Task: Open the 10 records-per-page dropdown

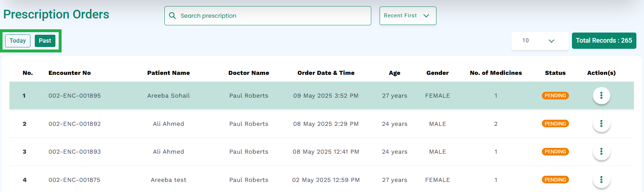Action: click(x=540, y=41)
